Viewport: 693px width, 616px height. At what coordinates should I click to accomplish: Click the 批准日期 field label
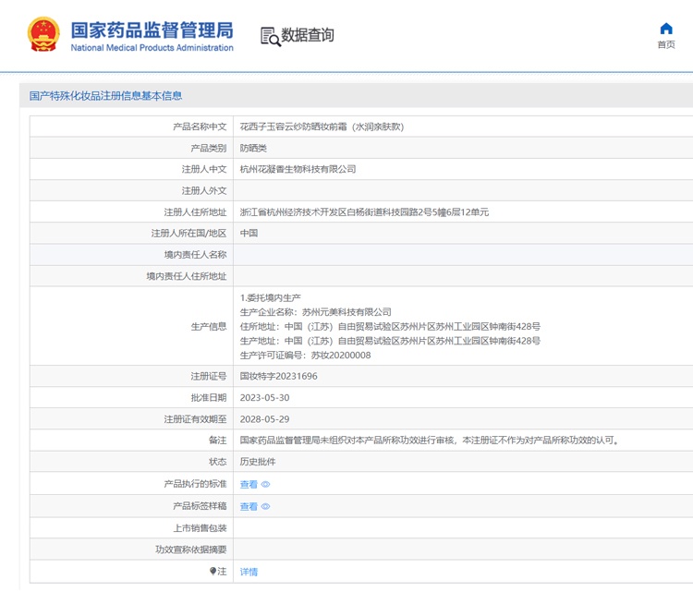209,398
